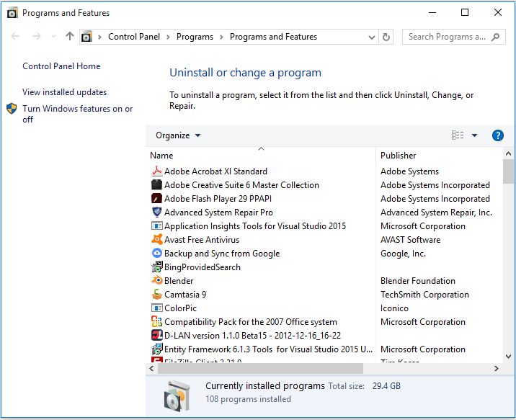Expand the address bar history dropdown
Screen dimensions: 516x420
pyautogui.click(x=372, y=37)
